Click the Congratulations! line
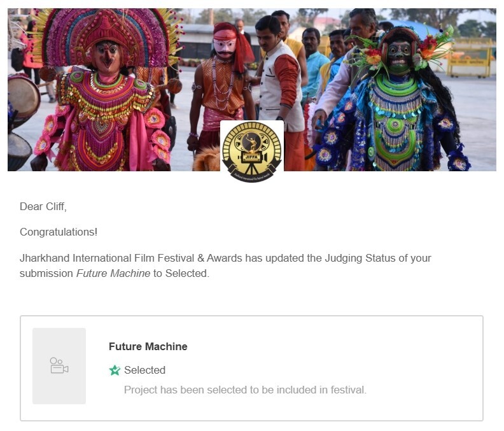This screenshot has width=504, height=431. tap(59, 232)
